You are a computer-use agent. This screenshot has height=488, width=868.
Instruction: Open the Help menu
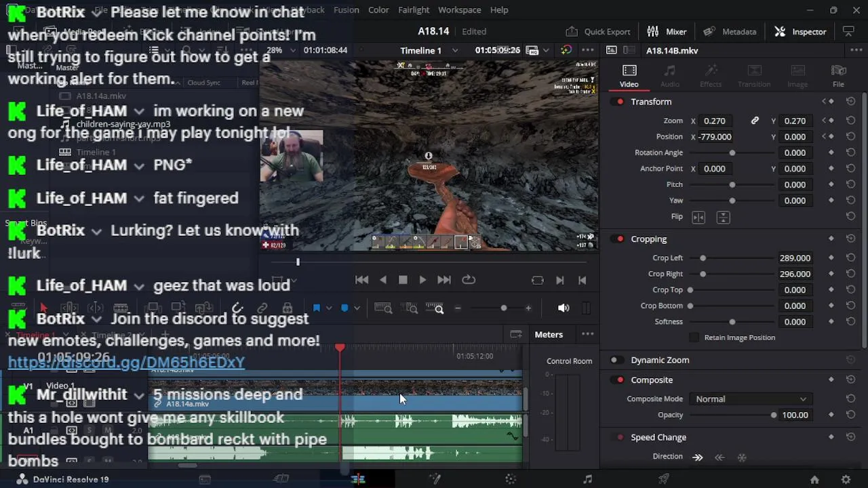coord(499,10)
